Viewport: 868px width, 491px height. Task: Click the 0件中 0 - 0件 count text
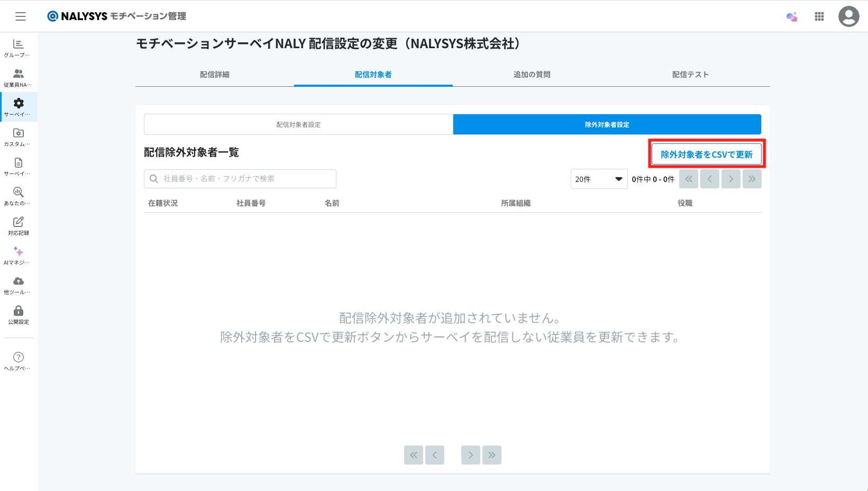[x=653, y=179]
